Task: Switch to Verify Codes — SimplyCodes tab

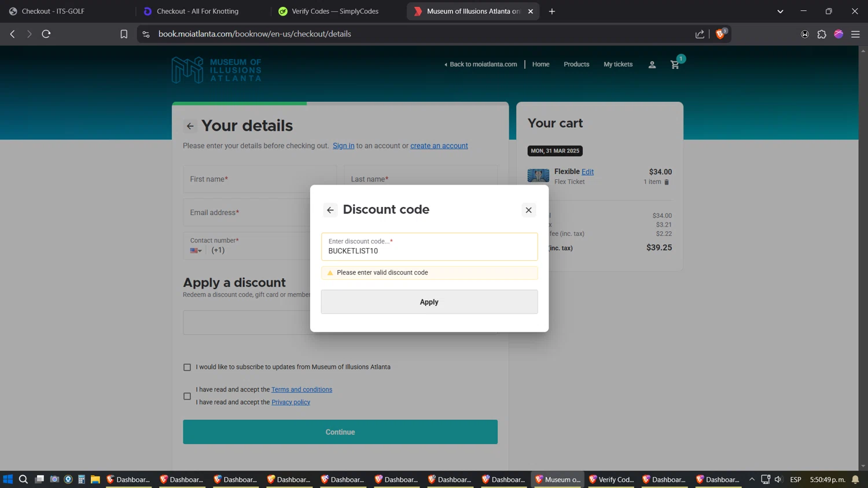Action: pos(336,11)
